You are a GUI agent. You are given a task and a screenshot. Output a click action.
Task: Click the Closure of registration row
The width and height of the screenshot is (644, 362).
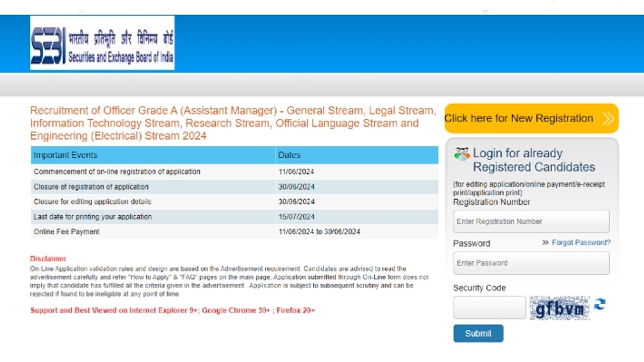click(x=91, y=187)
